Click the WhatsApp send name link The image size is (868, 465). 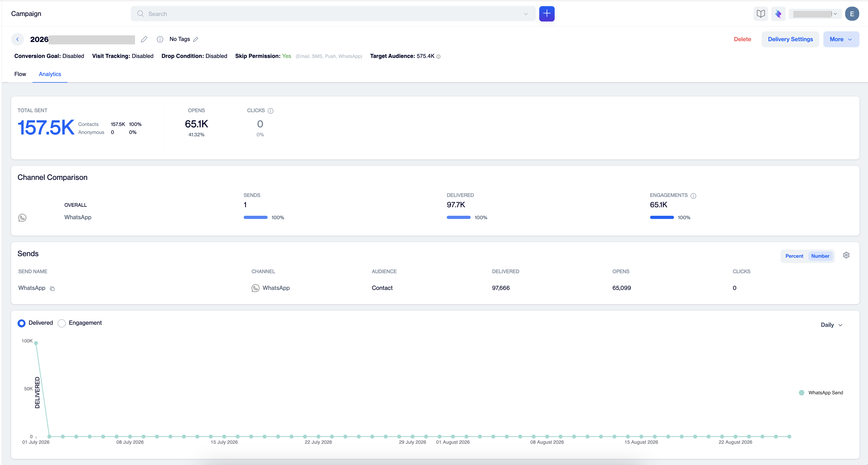pyautogui.click(x=32, y=288)
